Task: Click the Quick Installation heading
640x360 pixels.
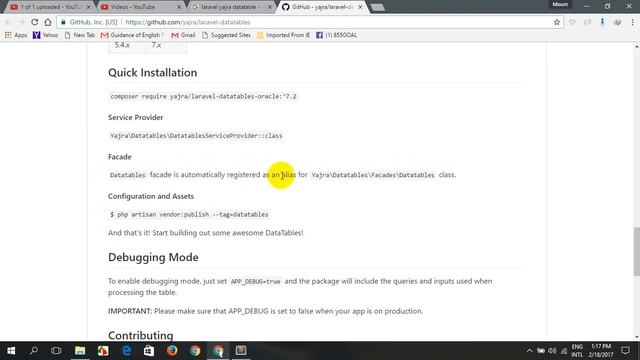Action: click(x=153, y=73)
